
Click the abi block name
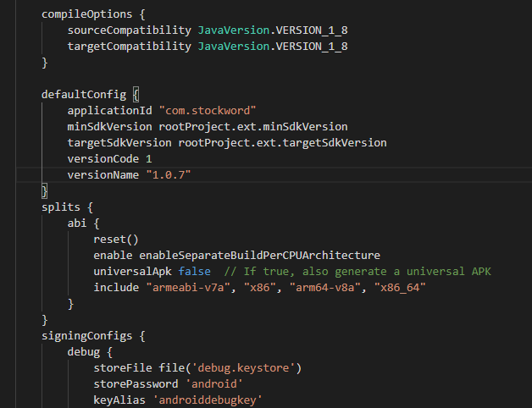tap(77, 223)
